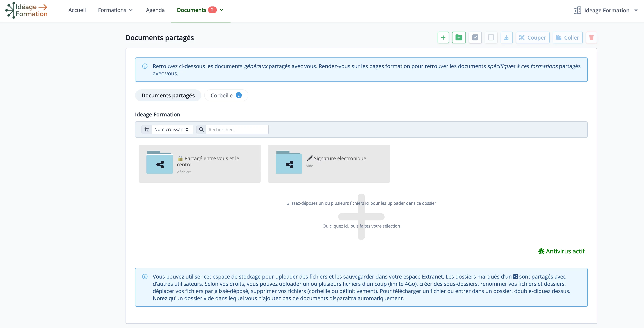Select the 'Partagé entre vous et le centre' folder icon

click(160, 162)
